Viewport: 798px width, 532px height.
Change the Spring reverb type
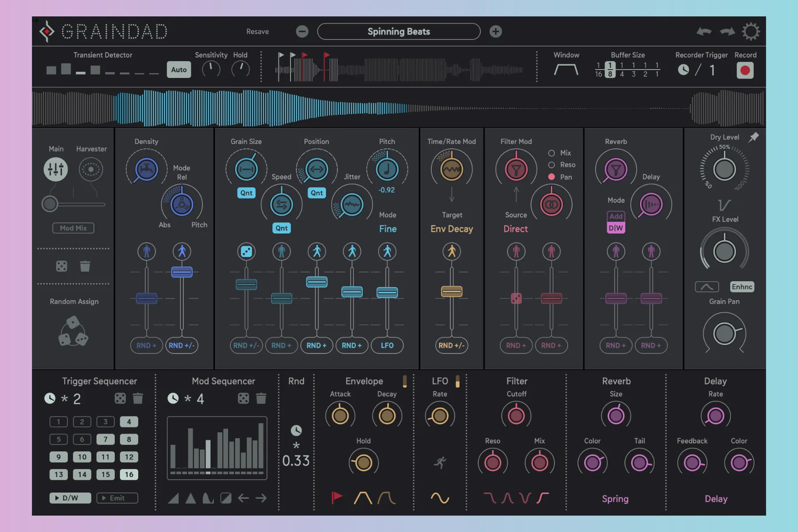pos(615,499)
